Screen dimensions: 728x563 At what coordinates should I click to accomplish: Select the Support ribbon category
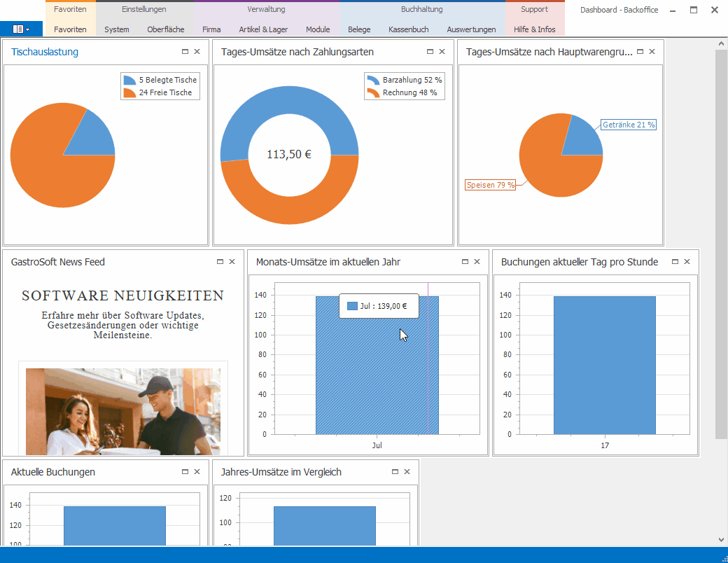(x=534, y=9)
